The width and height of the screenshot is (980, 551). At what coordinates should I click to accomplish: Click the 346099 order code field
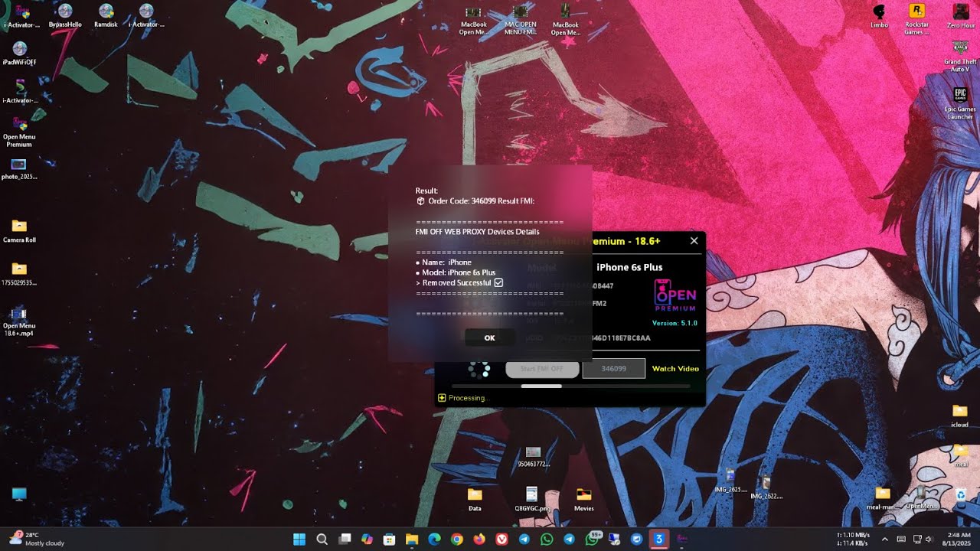tap(613, 369)
